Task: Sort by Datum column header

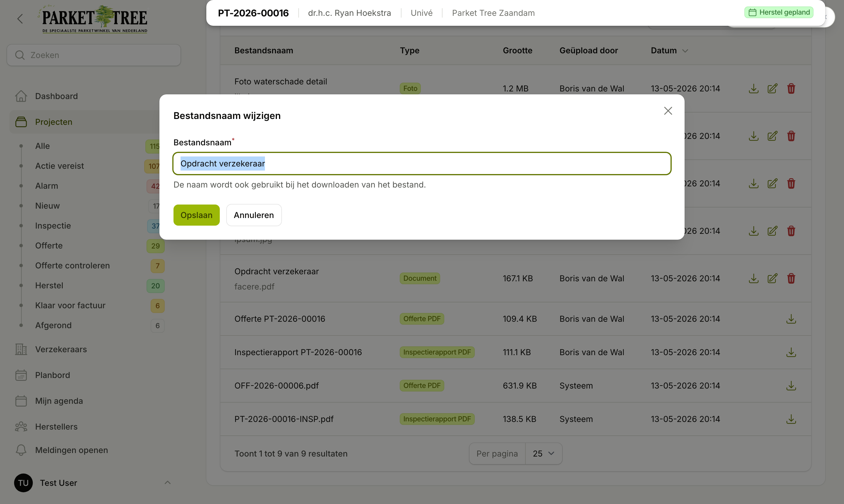Action: click(669, 50)
